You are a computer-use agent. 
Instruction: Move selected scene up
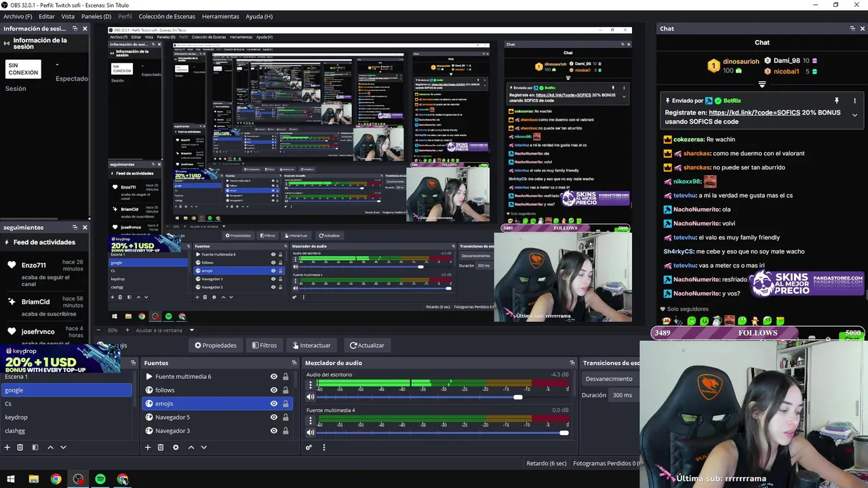click(x=50, y=447)
